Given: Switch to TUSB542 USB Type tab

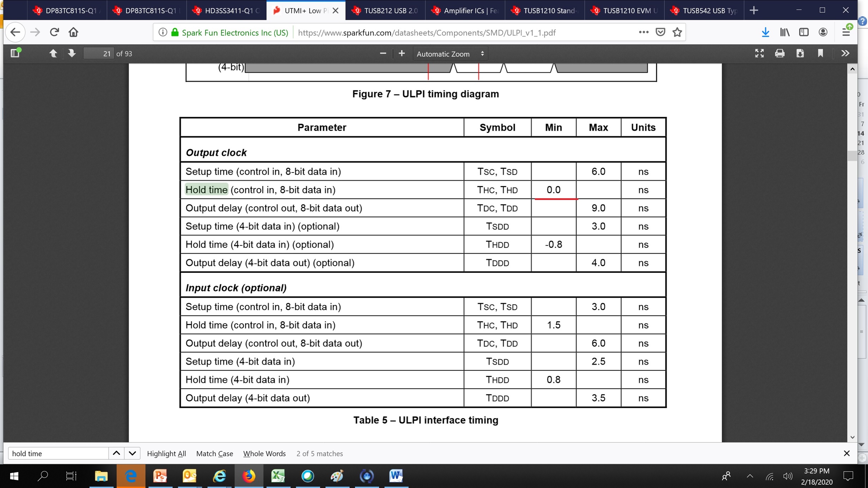Looking at the screenshot, I should [704, 11].
